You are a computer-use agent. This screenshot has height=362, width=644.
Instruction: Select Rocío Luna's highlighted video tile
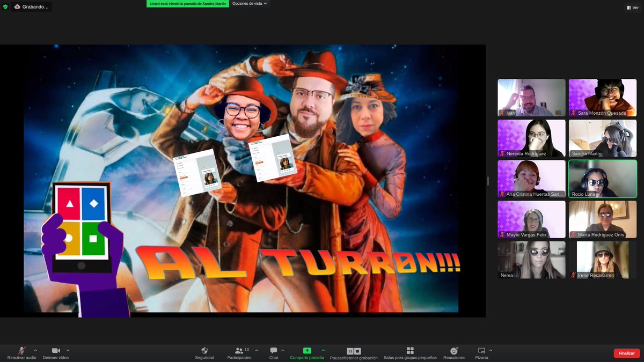click(x=603, y=179)
